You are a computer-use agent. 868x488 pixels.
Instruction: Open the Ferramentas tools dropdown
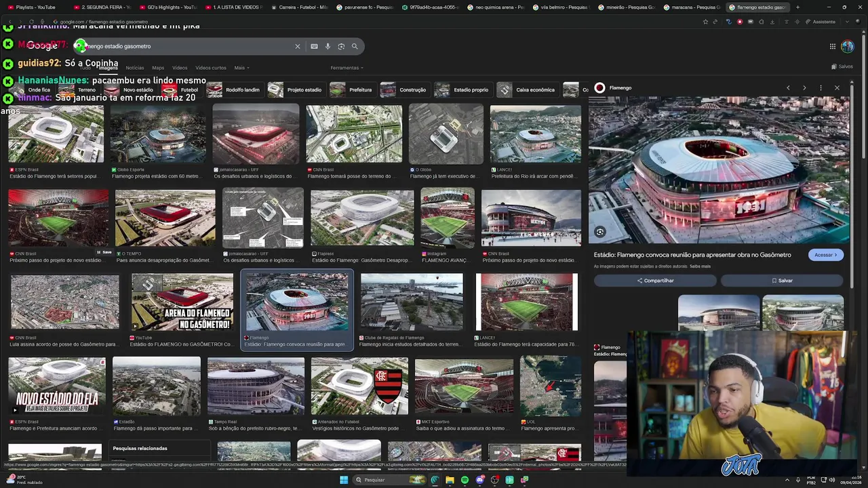[347, 68]
